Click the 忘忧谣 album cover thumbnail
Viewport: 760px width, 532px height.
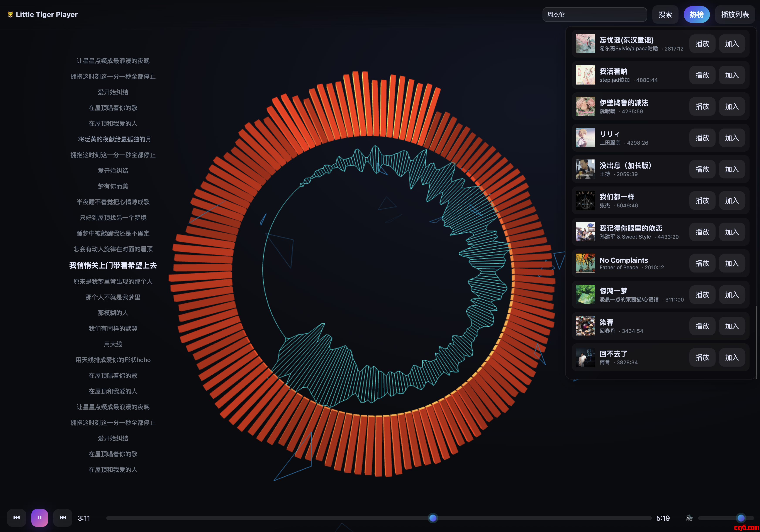click(x=585, y=44)
